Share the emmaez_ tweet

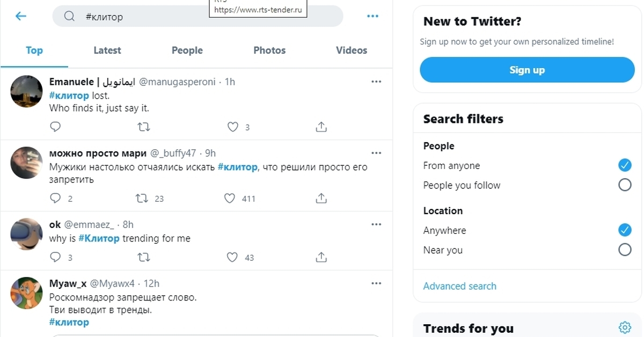[321, 257]
